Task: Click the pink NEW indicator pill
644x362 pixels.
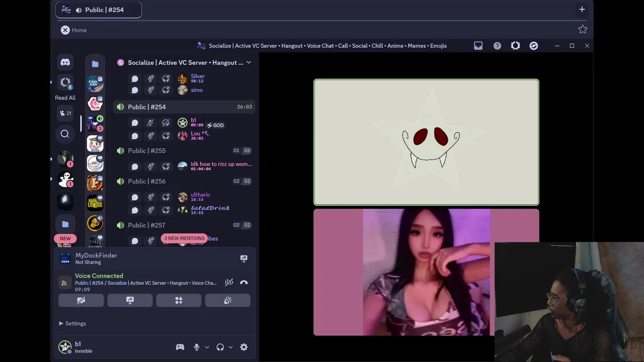Action: tap(65, 238)
